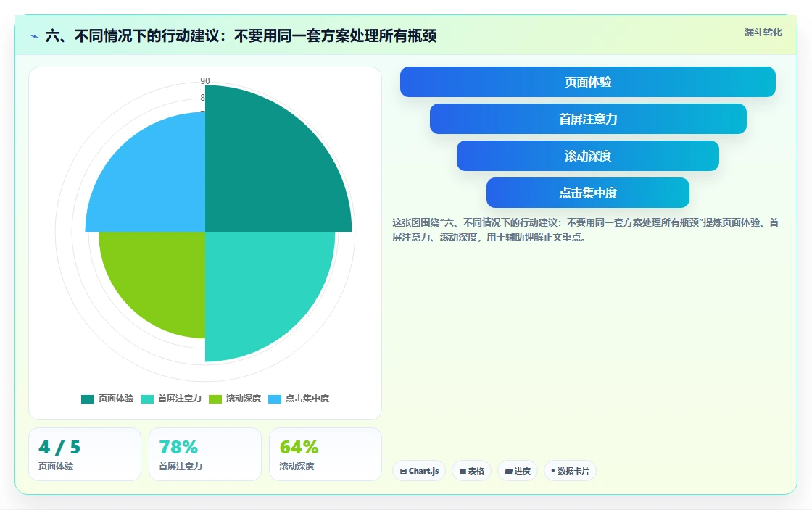Open the 78% 首屏注意力 stat card

[205, 454]
